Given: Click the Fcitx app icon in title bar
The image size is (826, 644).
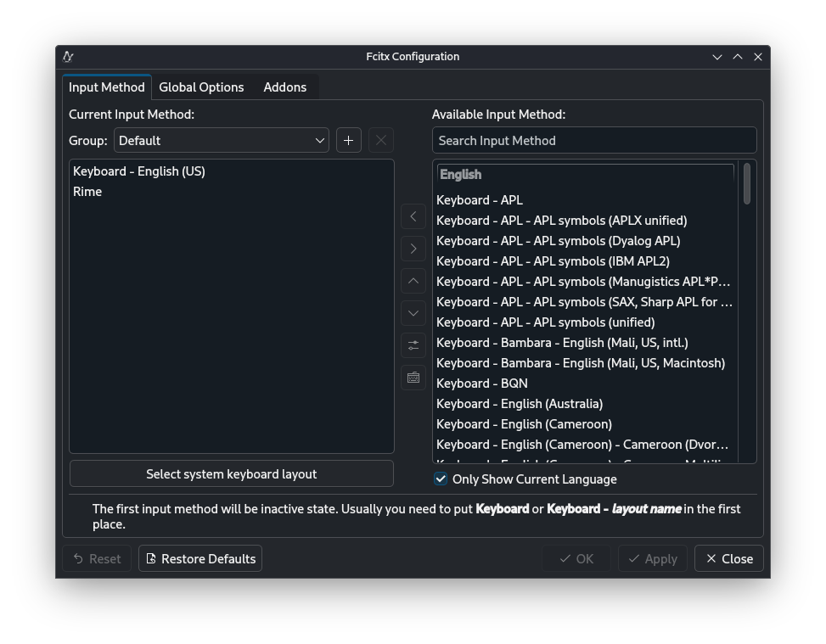Looking at the screenshot, I should pos(68,57).
